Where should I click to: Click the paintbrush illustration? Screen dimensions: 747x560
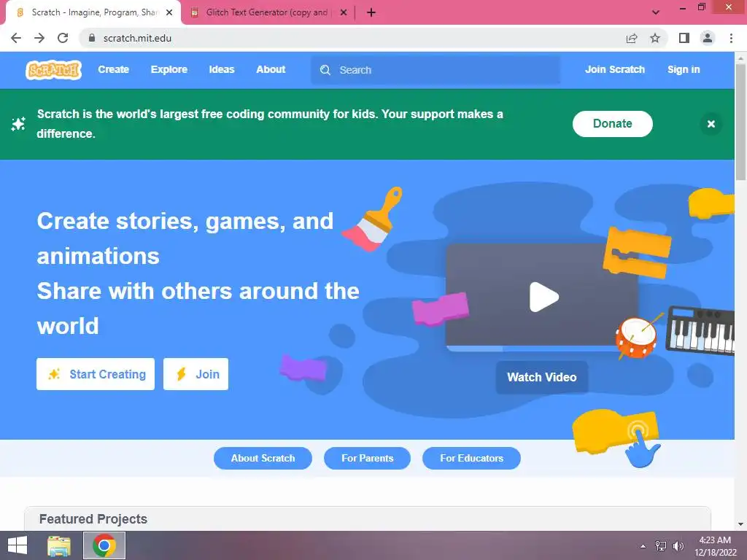click(x=373, y=219)
